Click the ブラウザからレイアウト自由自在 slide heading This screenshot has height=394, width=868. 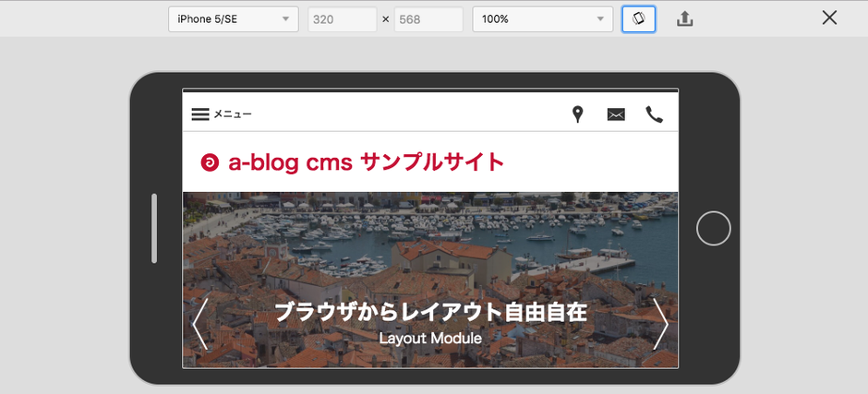[x=430, y=312]
